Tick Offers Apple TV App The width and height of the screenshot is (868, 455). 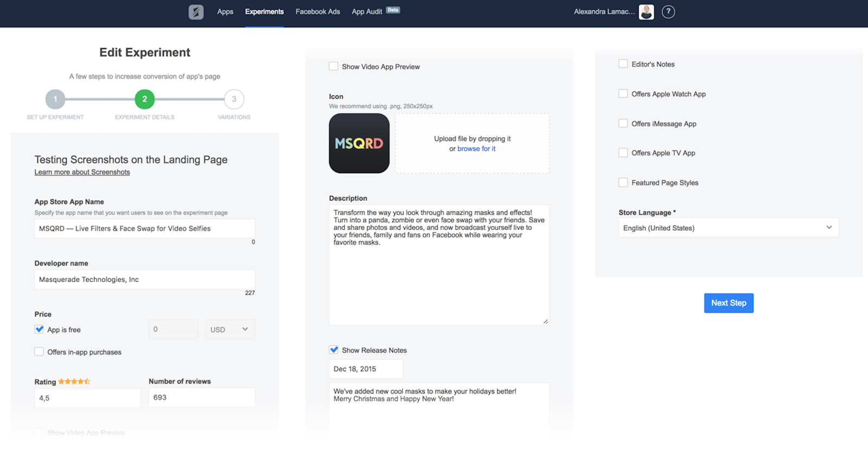623,153
